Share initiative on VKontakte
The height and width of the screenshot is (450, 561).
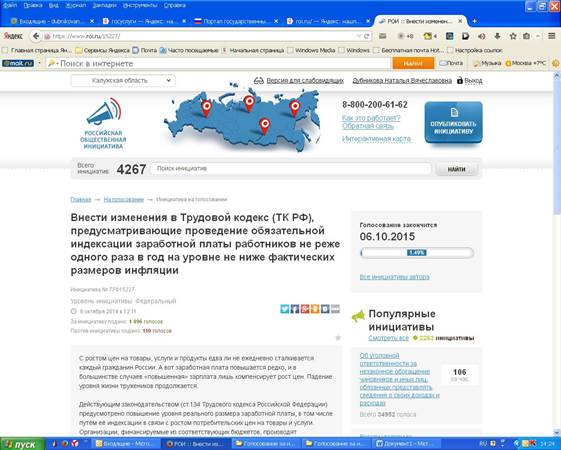click(325, 309)
